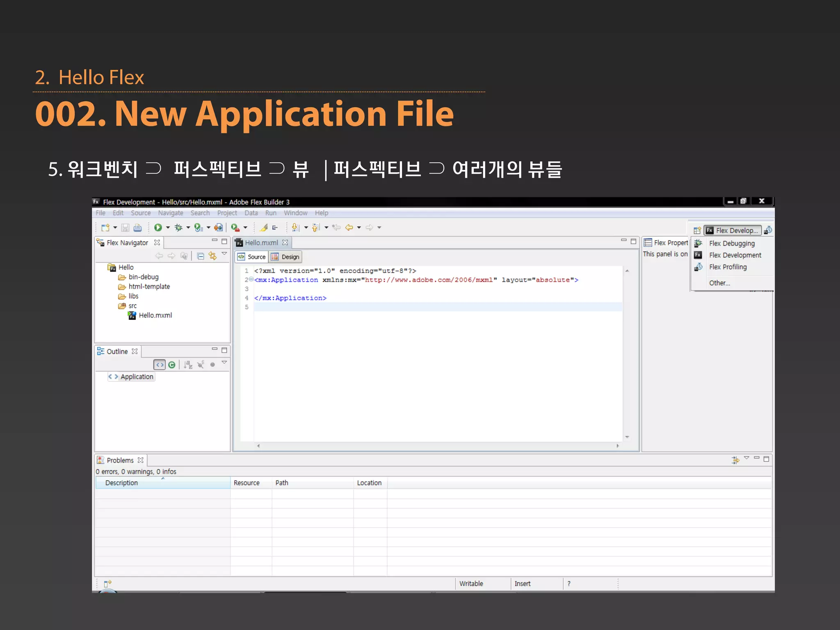Open the Search menu
Viewport: 840px width, 630px height.
pyautogui.click(x=200, y=213)
